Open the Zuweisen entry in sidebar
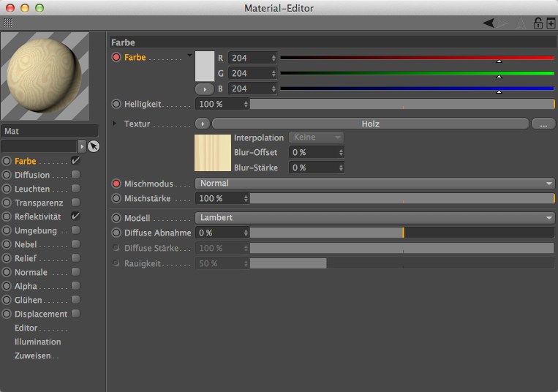 click(36, 355)
